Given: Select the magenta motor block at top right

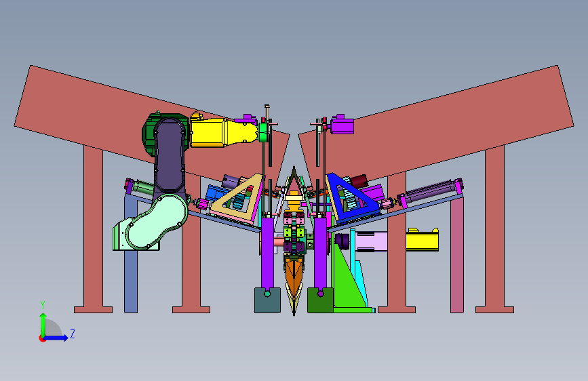Looking at the screenshot, I should (x=342, y=125).
